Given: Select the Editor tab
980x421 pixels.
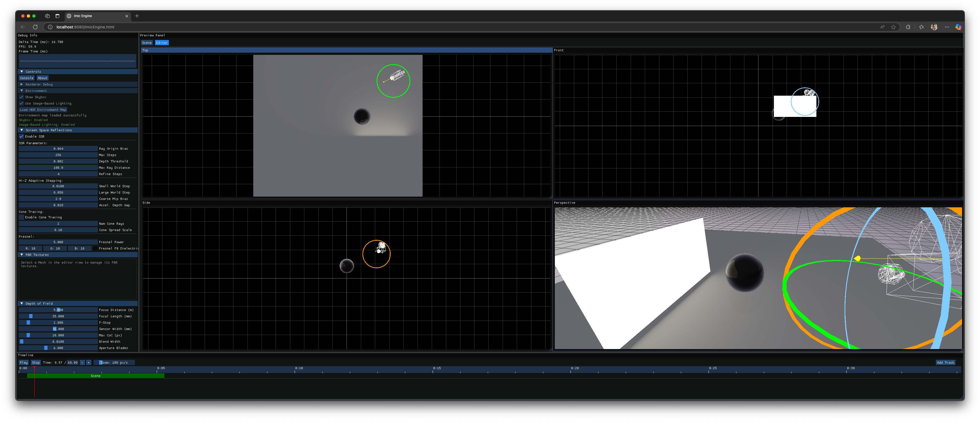Looking at the screenshot, I should coord(162,42).
